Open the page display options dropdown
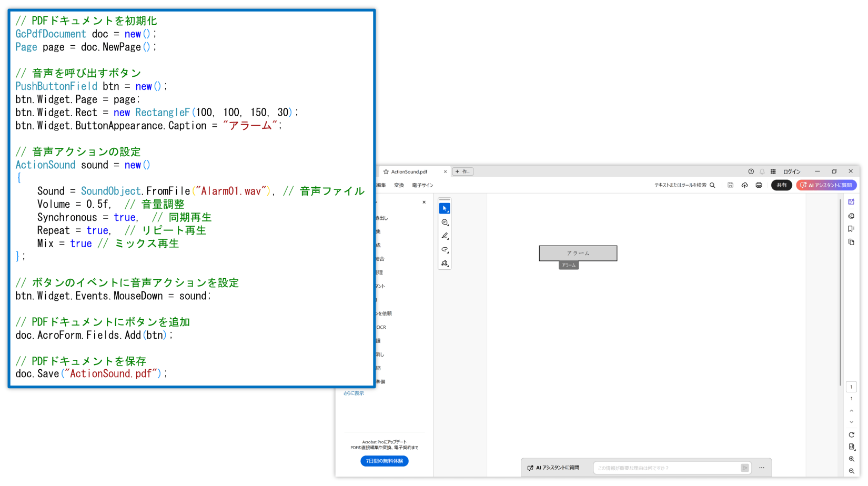Screen dimensions: 868x486 (x=852, y=447)
